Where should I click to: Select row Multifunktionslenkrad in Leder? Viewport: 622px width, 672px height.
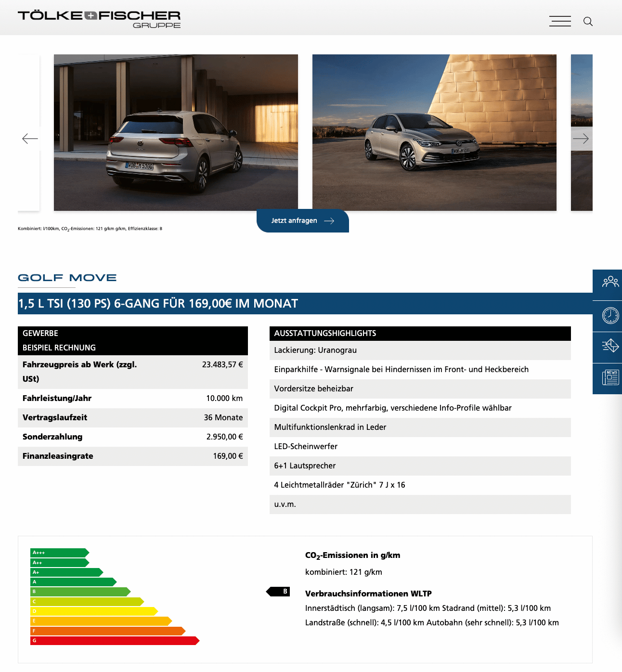(x=420, y=427)
